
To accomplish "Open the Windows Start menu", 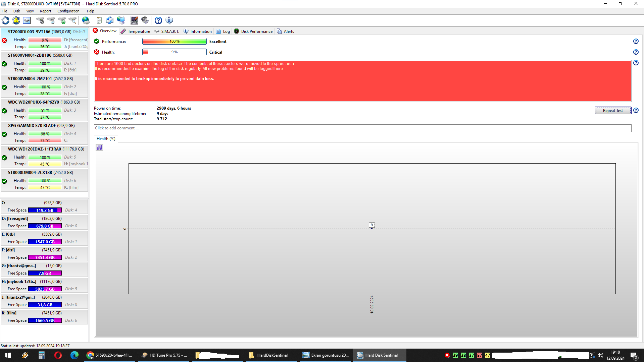I will [8, 355].
